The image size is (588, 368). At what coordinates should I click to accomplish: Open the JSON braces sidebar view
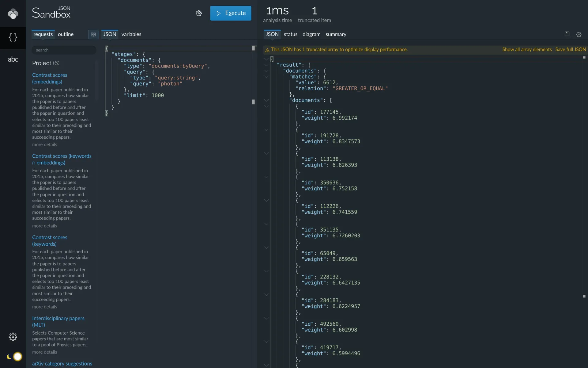pos(13,37)
